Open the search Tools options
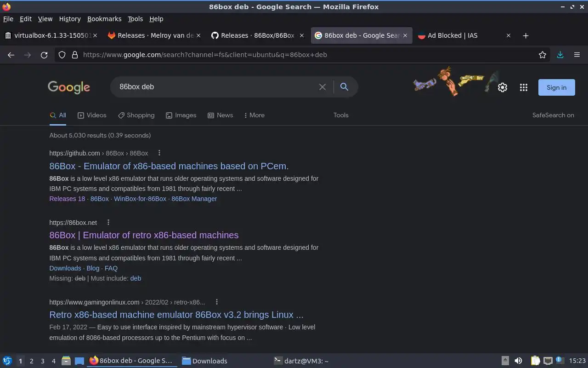This screenshot has width=588, height=368. 341,115
